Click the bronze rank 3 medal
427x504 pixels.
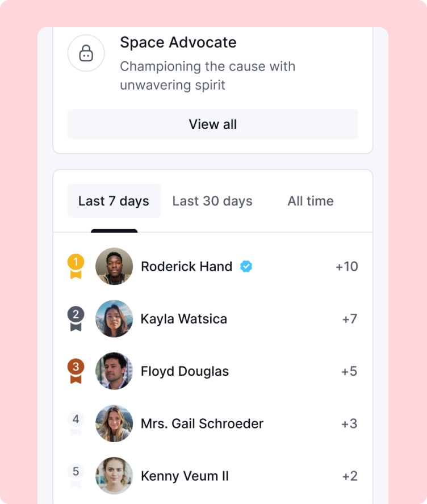[x=76, y=370]
